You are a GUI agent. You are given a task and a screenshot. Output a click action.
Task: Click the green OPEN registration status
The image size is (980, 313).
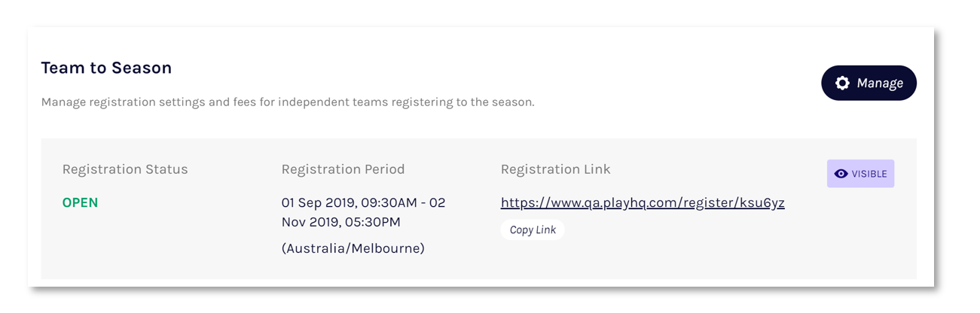tap(80, 203)
